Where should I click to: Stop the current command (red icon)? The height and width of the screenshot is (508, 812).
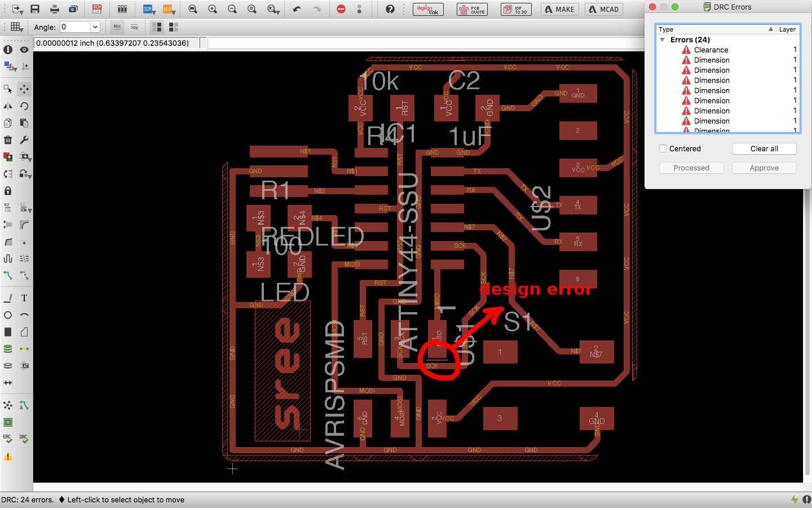[x=341, y=9]
